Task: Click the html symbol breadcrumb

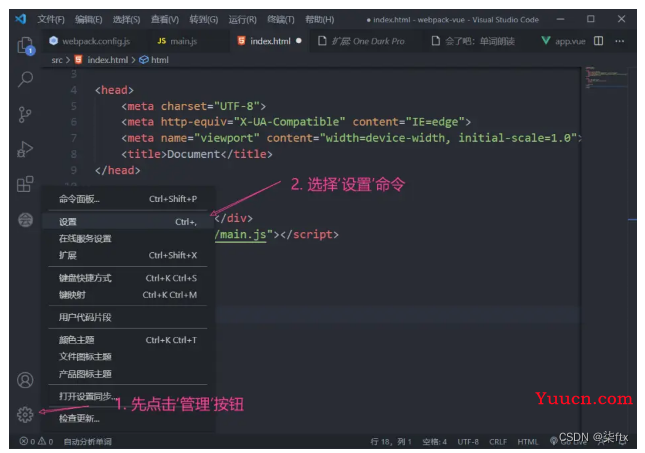Action: [154, 60]
